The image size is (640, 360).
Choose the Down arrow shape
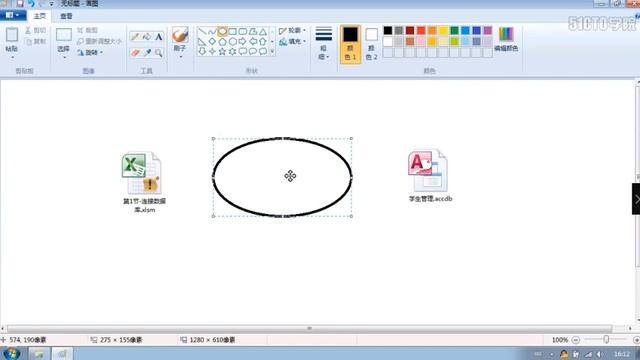[x=202, y=51]
